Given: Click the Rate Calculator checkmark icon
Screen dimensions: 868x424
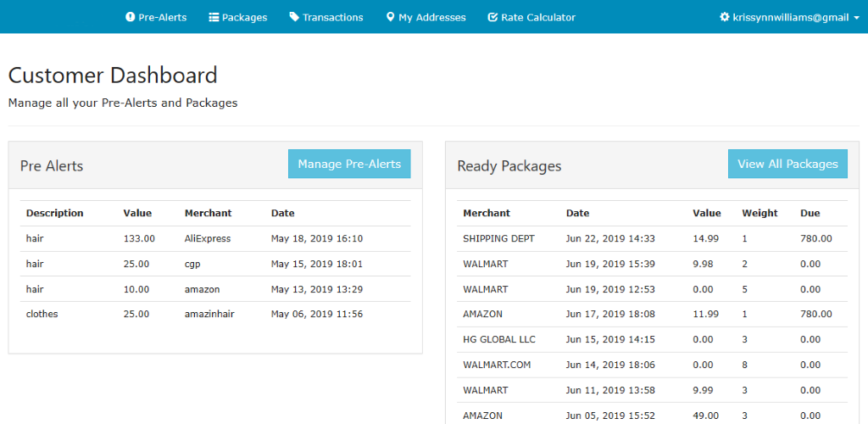Looking at the screenshot, I should [492, 17].
